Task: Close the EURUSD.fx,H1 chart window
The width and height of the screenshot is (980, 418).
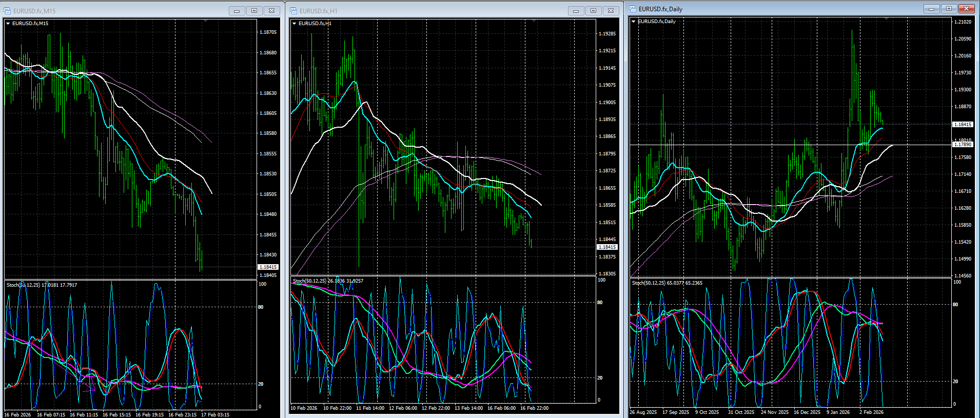Action: [x=611, y=11]
